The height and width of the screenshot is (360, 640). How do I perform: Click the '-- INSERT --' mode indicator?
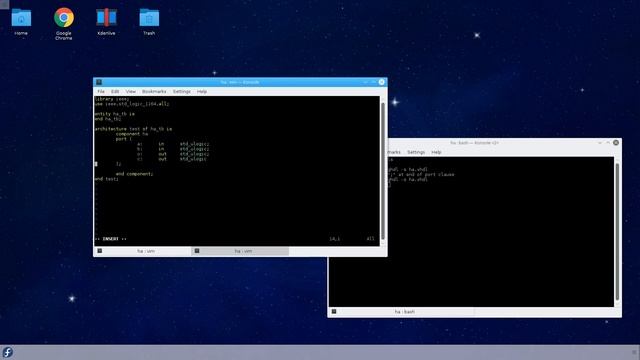pyautogui.click(x=111, y=239)
